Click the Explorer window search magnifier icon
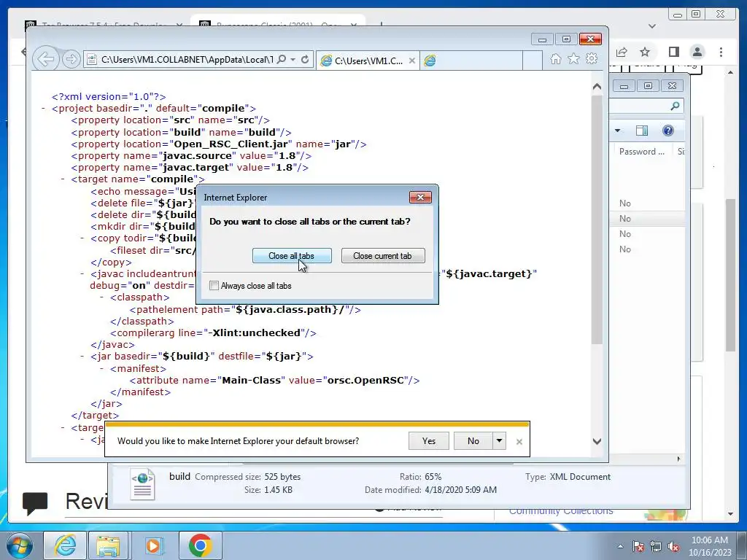The width and height of the screenshot is (747, 560). coord(675,106)
